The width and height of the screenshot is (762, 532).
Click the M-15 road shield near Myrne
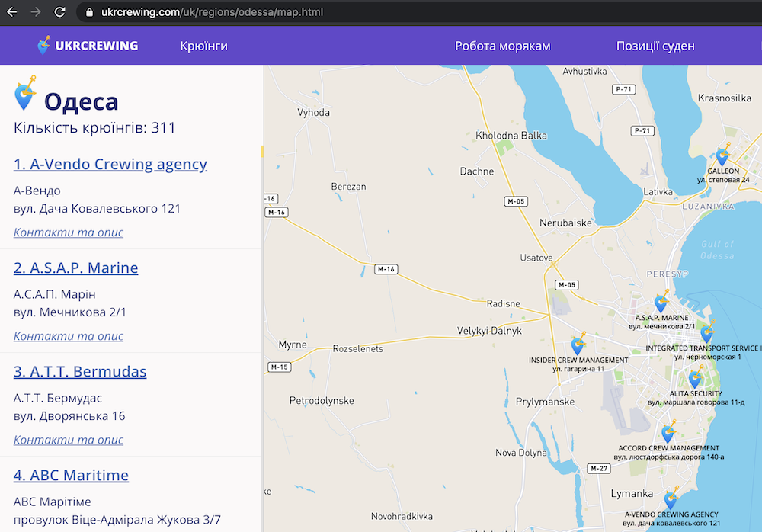click(x=280, y=367)
